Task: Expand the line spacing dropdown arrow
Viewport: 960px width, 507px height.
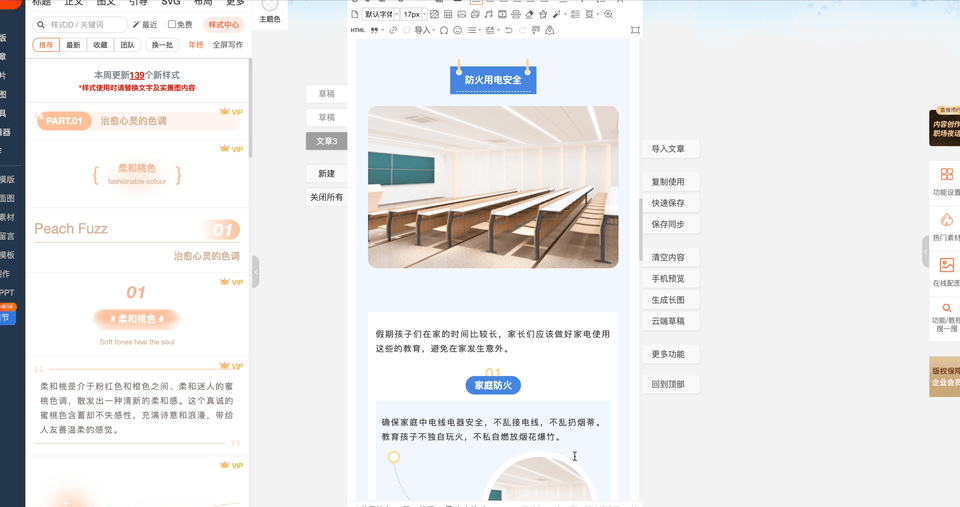Action: tap(498, 30)
